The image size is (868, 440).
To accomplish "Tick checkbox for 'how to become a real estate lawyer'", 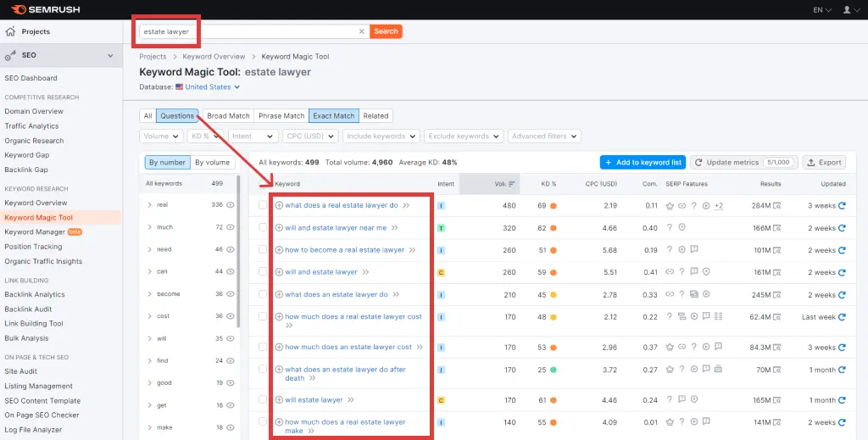I will click(263, 249).
